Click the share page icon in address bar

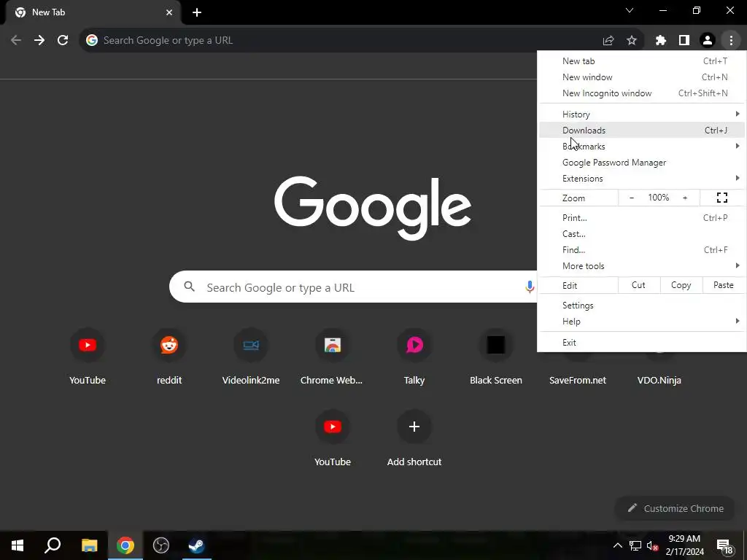point(608,41)
